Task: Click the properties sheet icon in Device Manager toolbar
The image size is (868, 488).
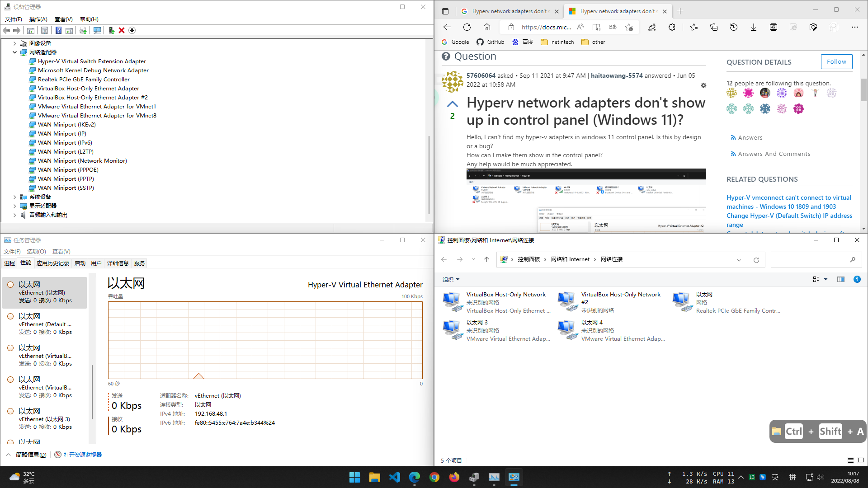Action: coord(44,30)
